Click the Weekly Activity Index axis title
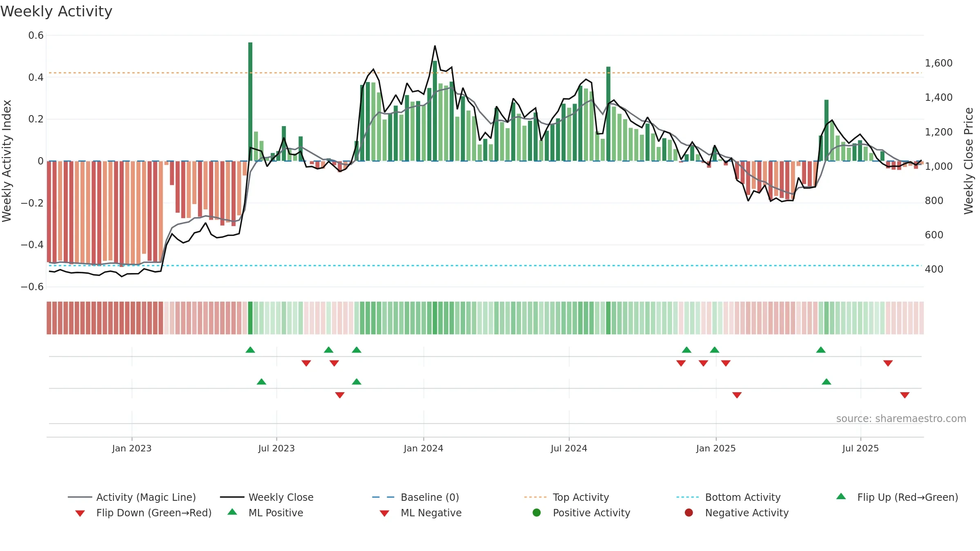Screen dimensions: 980x551 pos(7,161)
